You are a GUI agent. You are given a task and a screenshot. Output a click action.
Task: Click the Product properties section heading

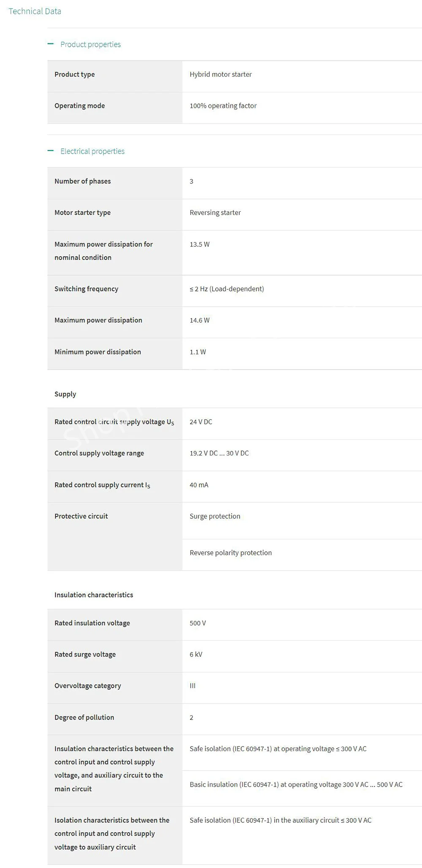pyautogui.click(x=90, y=44)
